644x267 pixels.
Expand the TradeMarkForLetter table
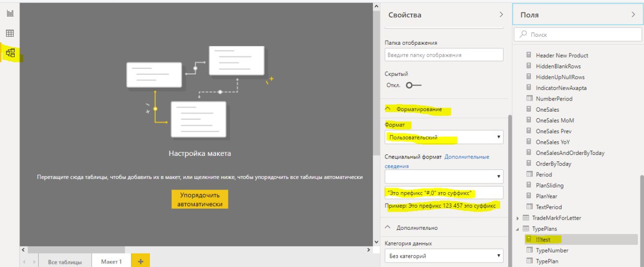point(518,218)
